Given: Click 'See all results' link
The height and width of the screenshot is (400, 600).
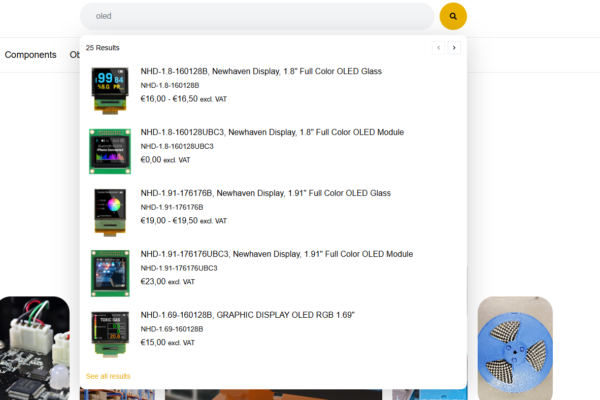Looking at the screenshot, I should (108, 376).
